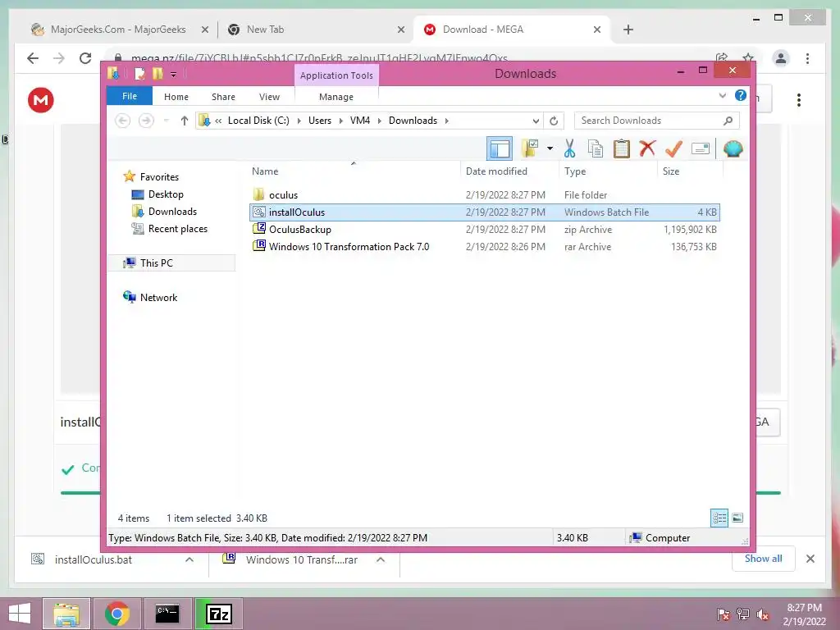Go up one folder level

(x=185, y=121)
